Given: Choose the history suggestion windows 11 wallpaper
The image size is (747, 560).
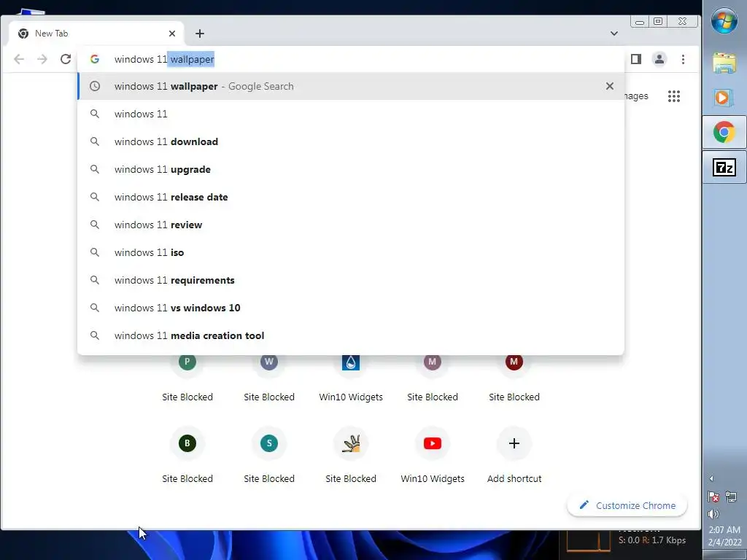Looking at the screenshot, I should (351, 86).
